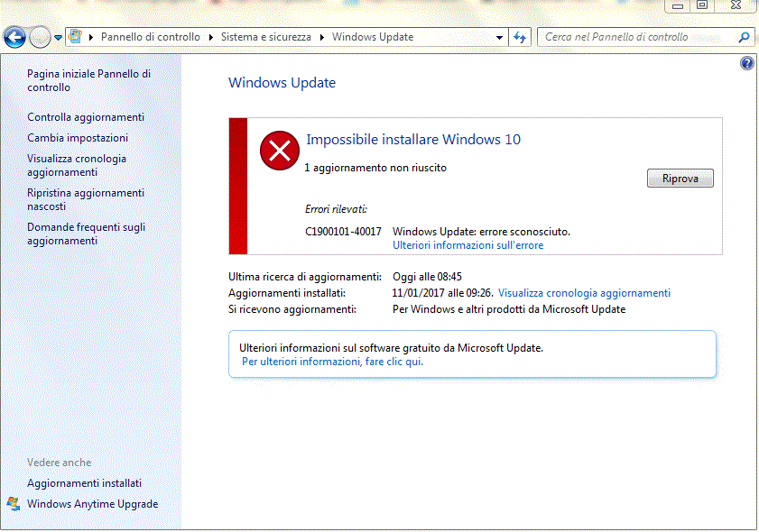Image resolution: width=759 pixels, height=532 pixels.
Task: Open Visualizza cronologia aggiornamenti in sidebar
Action: [77, 165]
